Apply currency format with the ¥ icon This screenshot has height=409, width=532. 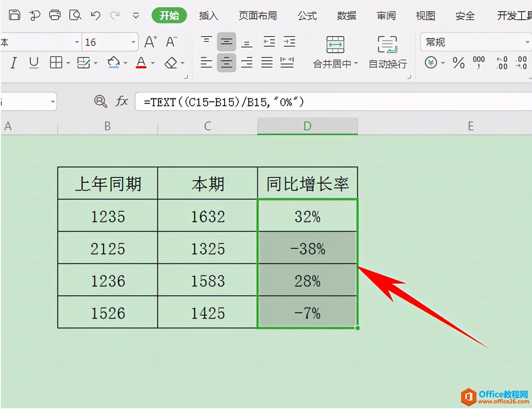(431, 63)
